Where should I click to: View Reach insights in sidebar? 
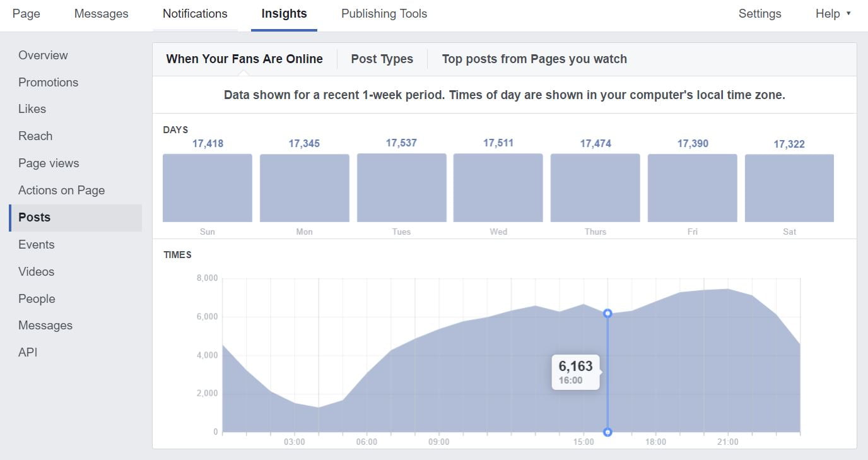click(x=35, y=136)
